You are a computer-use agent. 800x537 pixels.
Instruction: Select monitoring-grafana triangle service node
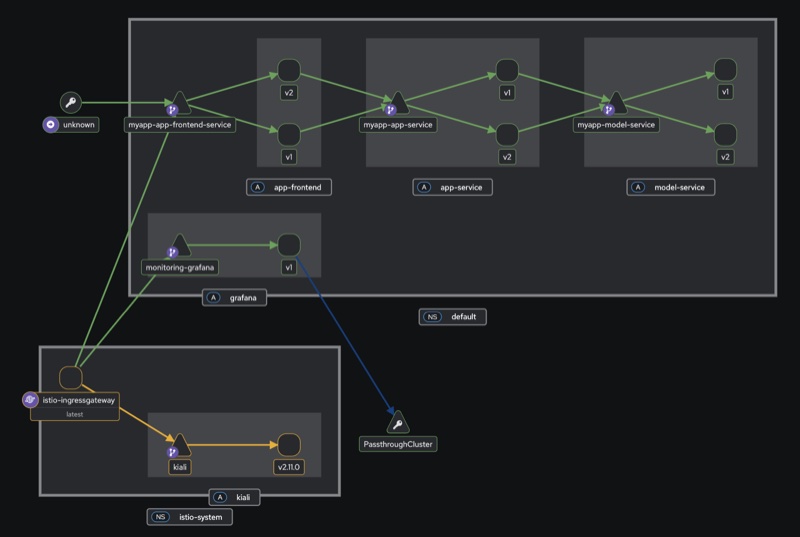tap(180, 245)
